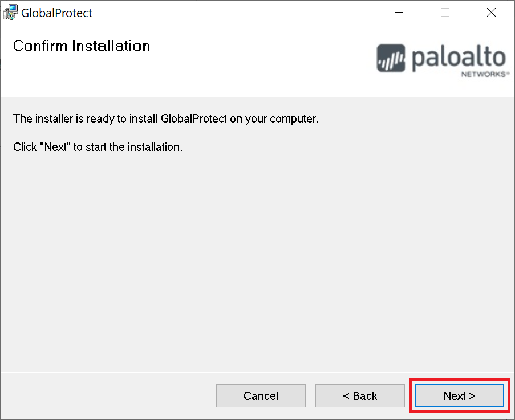Click the window title bar
Screen dimensions: 515x420
coord(228,12)
